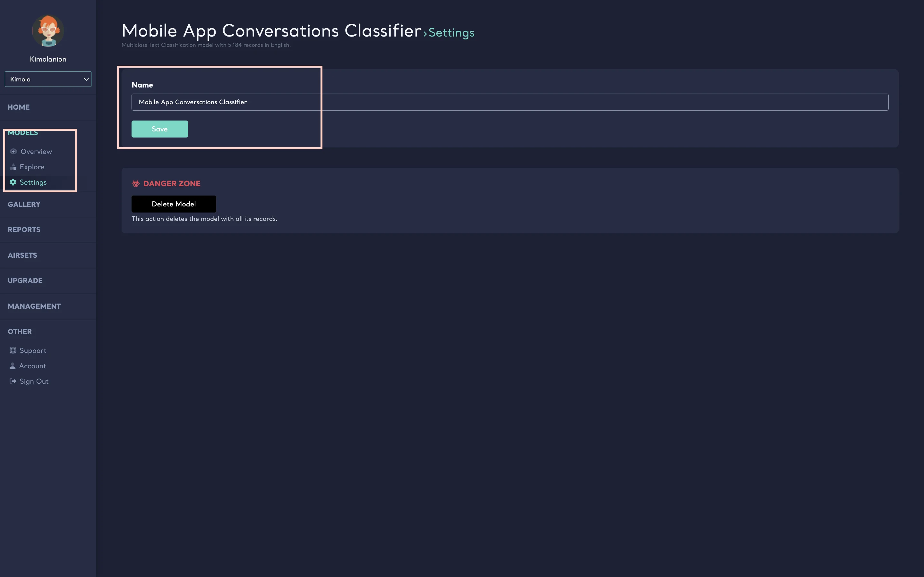924x577 pixels.
Task: Click the Explore shapes icon
Action: pyautogui.click(x=13, y=167)
